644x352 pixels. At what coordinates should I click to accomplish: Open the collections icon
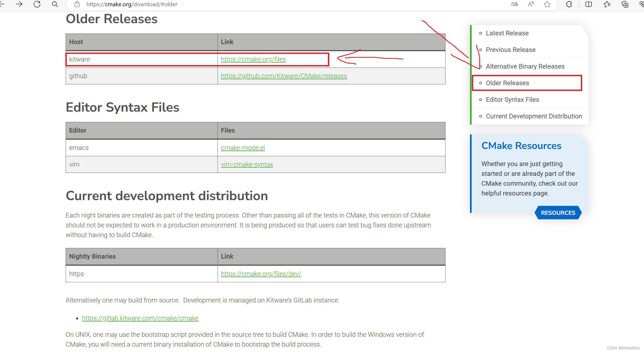click(625, 4)
